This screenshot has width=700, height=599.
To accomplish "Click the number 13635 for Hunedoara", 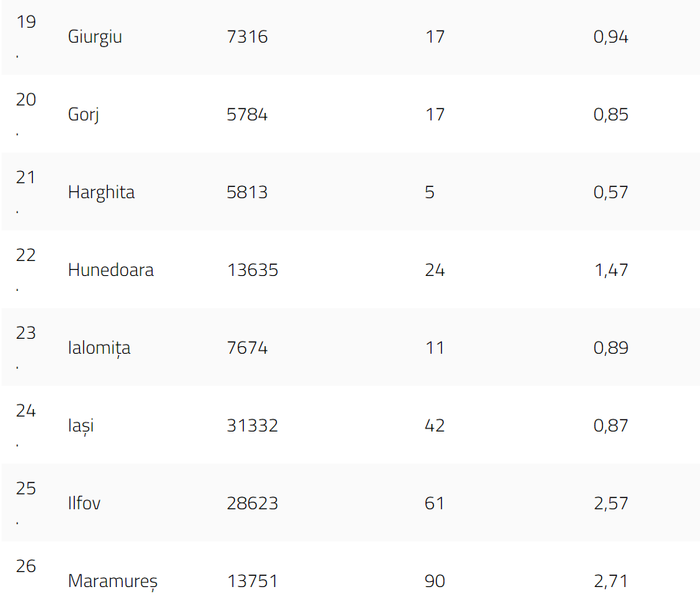I will 252,270.
